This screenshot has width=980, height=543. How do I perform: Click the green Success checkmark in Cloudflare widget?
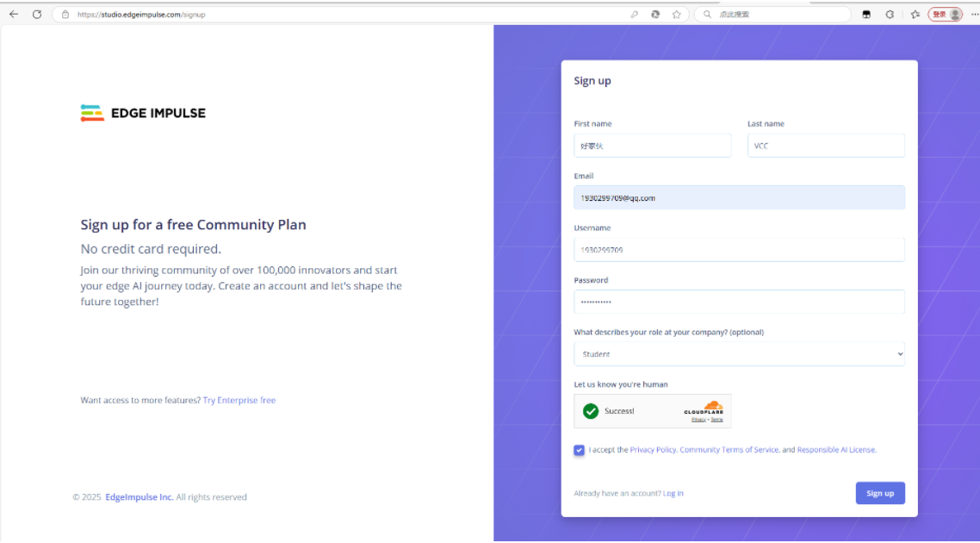point(591,411)
